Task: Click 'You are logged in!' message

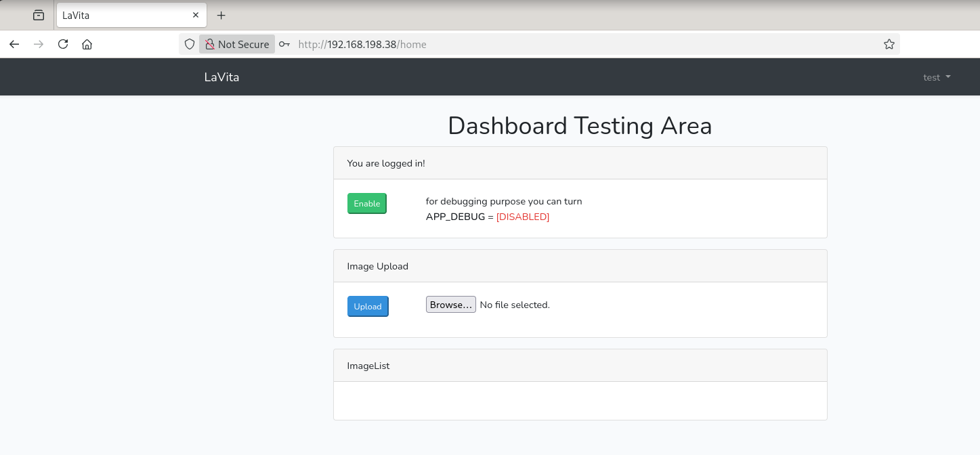Action: click(x=386, y=163)
